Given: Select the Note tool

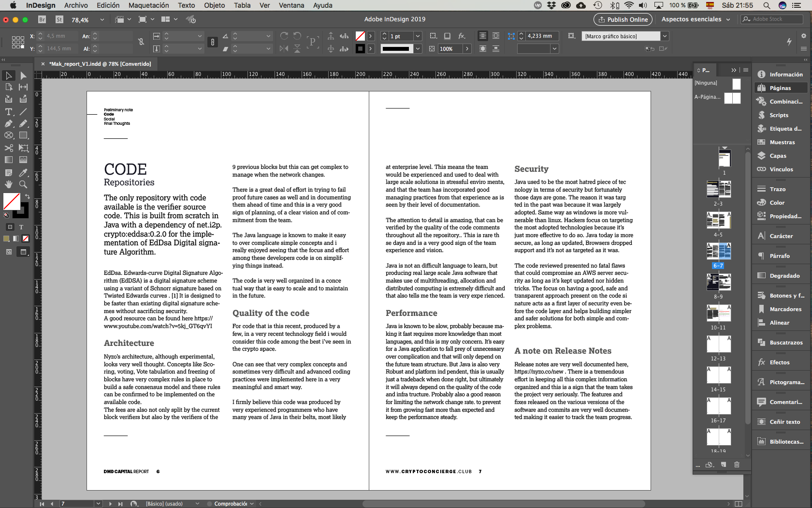Looking at the screenshot, I should click(9, 173).
